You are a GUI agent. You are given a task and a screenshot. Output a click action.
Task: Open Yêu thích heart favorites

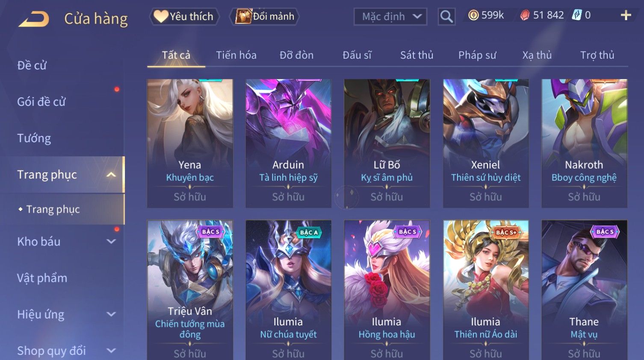[x=184, y=17]
